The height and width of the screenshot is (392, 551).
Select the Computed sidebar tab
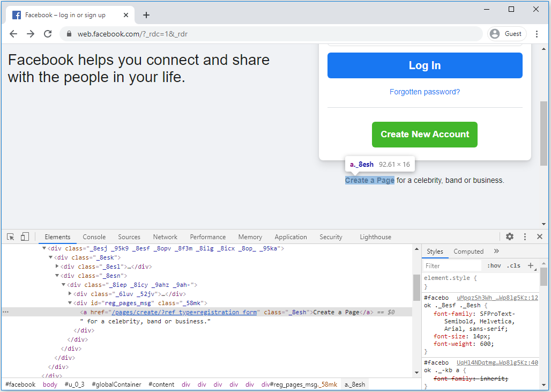pos(468,252)
